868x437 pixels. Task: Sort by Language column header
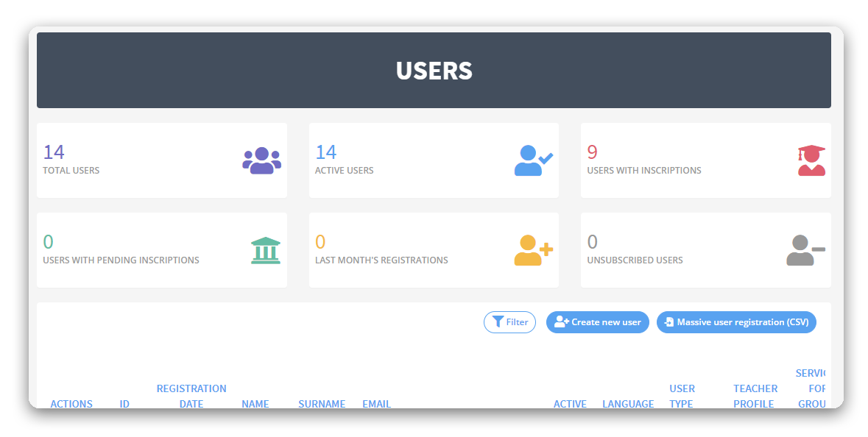pos(628,403)
